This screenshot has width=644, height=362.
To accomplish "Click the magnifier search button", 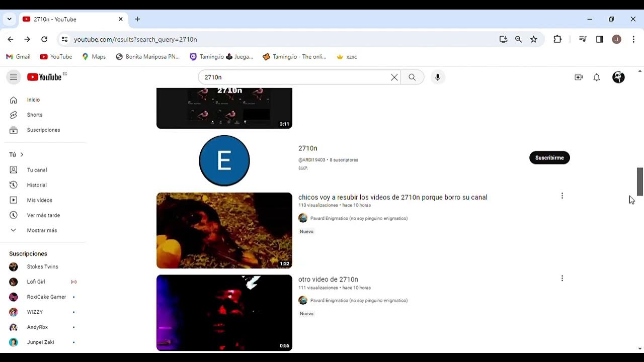I will pyautogui.click(x=412, y=77).
